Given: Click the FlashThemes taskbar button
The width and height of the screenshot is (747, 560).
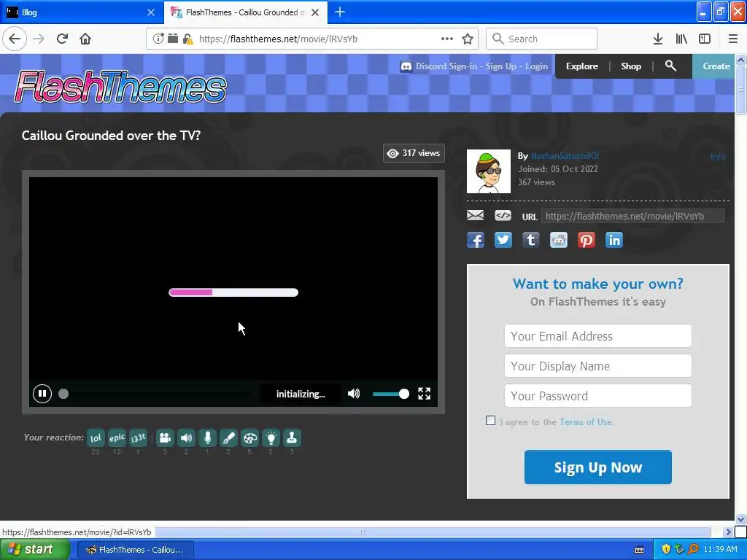Looking at the screenshot, I should (135, 550).
